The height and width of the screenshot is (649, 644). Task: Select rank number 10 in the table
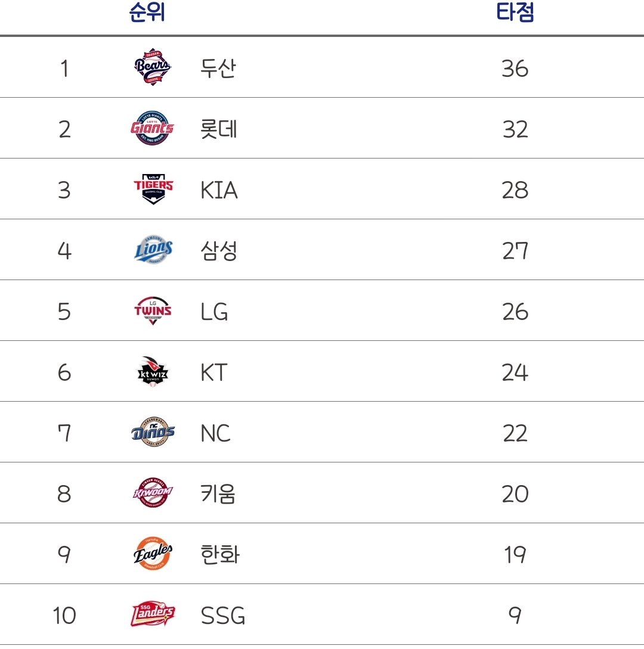coord(64,616)
